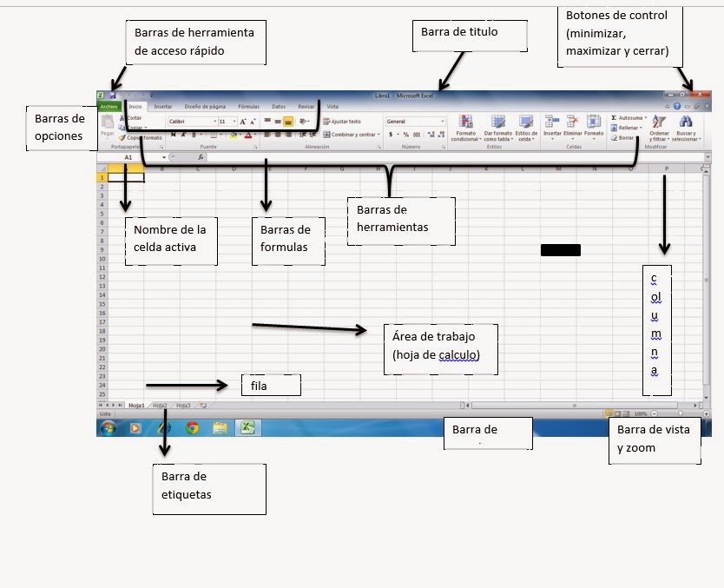724x588 pixels.
Task: Click the Copiar formato brush icon
Action: tap(122, 137)
